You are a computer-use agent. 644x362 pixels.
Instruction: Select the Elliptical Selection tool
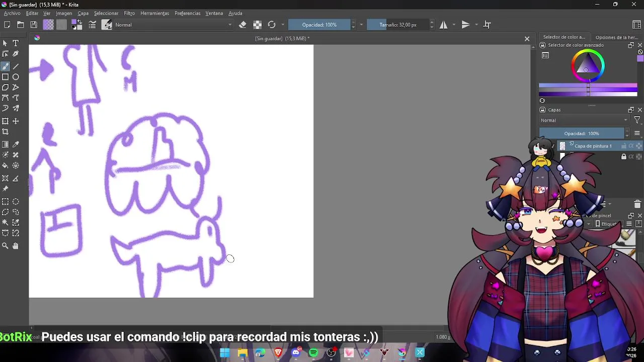pos(16,202)
